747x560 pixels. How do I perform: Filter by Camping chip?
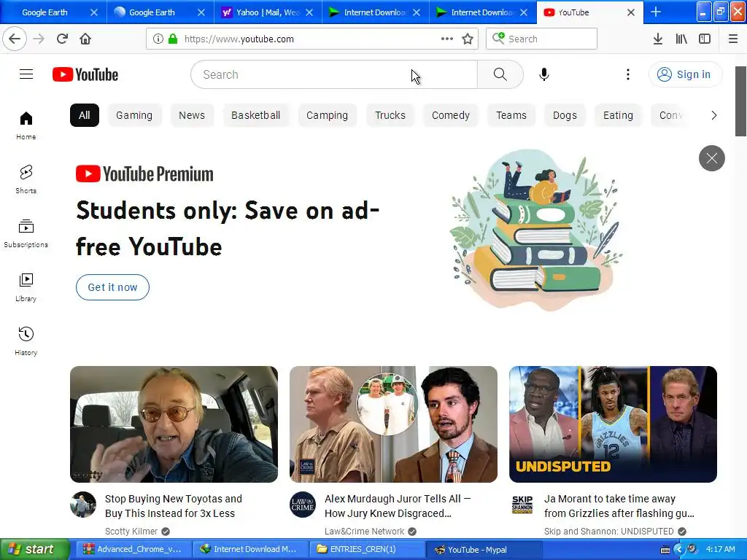tap(328, 115)
